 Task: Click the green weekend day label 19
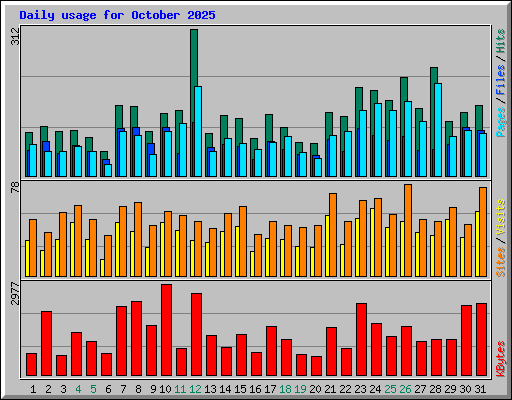coord(300,389)
